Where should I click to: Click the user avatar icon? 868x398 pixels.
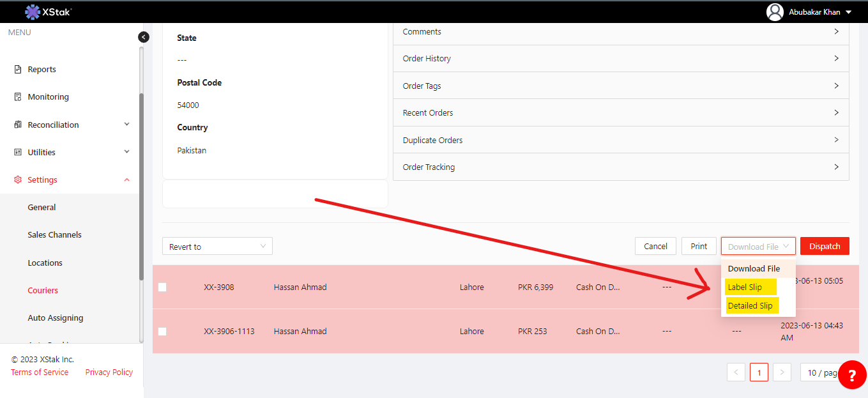[775, 12]
